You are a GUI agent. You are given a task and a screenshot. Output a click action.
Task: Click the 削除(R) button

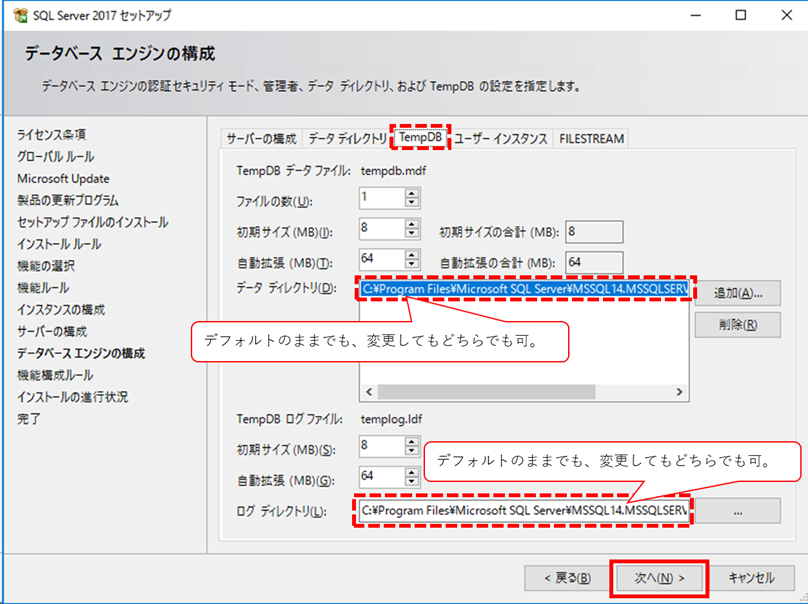[x=737, y=325]
